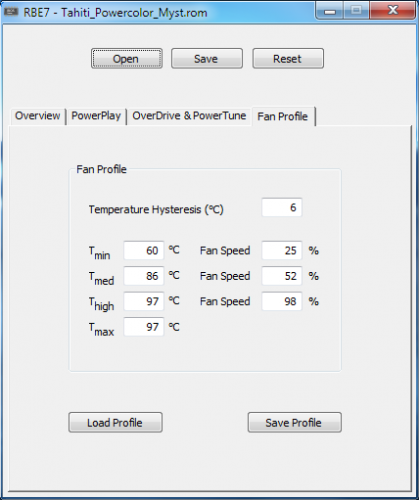Close the RBE7 window
This screenshot has width=419, height=500.
(x=393, y=11)
